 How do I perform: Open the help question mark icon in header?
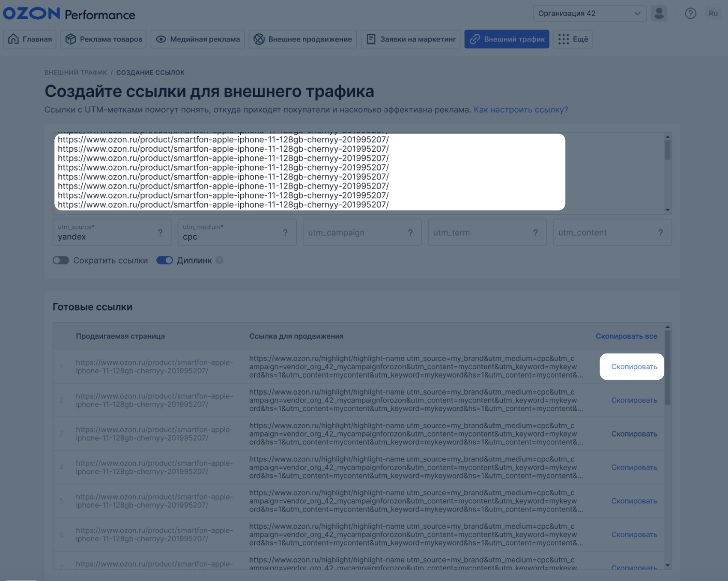[690, 13]
